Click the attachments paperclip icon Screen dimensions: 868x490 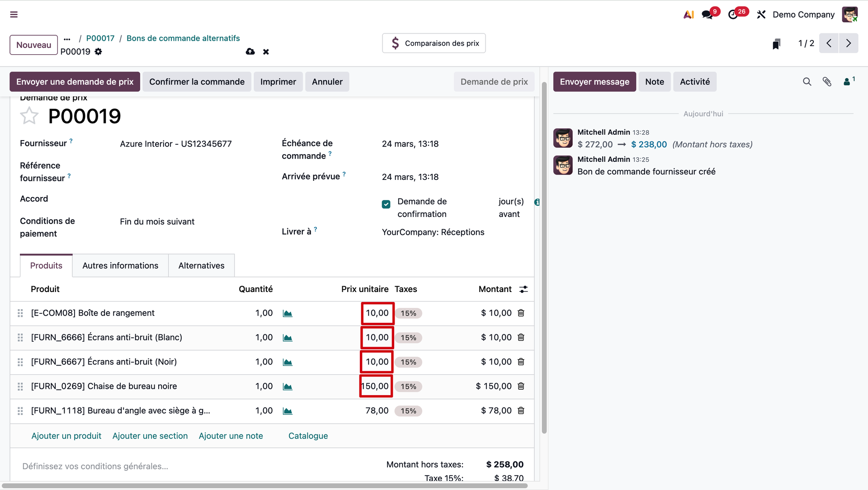(827, 82)
